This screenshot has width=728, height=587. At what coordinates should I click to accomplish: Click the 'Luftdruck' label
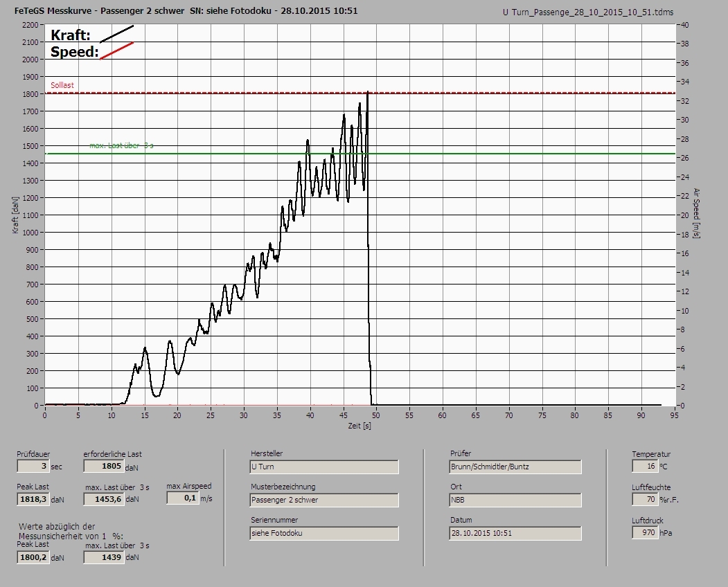click(648, 521)
